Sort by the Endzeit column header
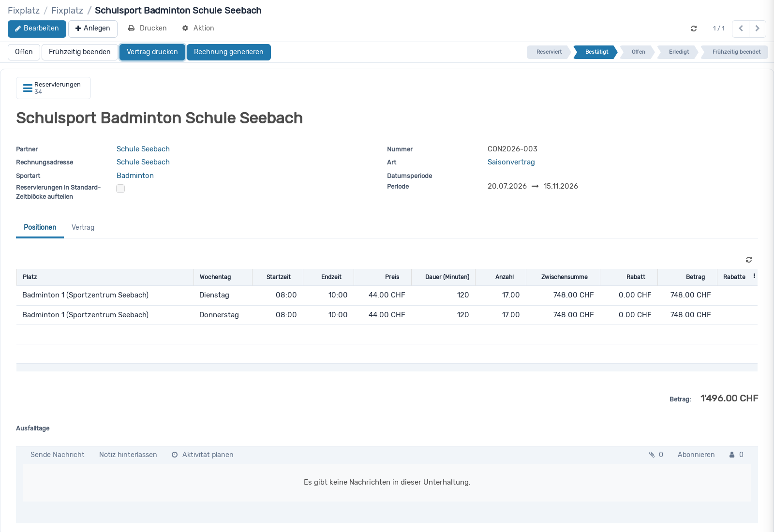 click(x=328, y=277)
